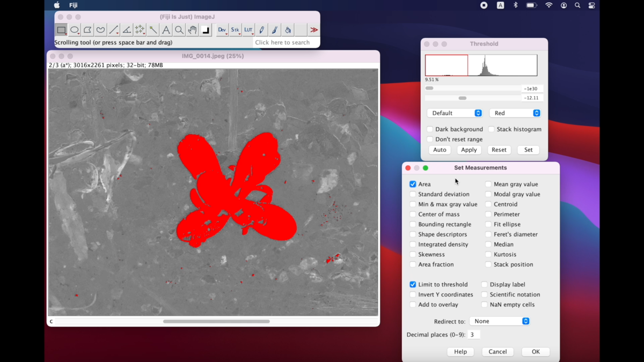Select the Straight Line tool
This screenshot has width=644, height=362.
tap(114, 30)
